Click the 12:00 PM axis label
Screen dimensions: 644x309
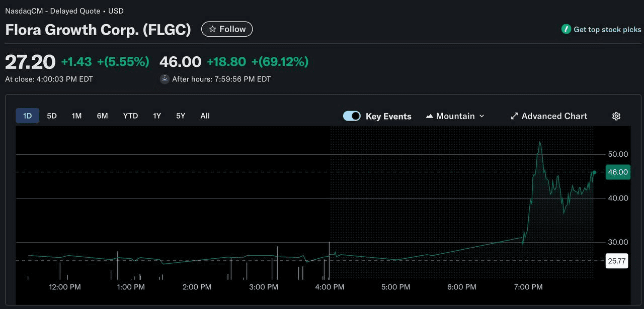click(x=64, y=287)
